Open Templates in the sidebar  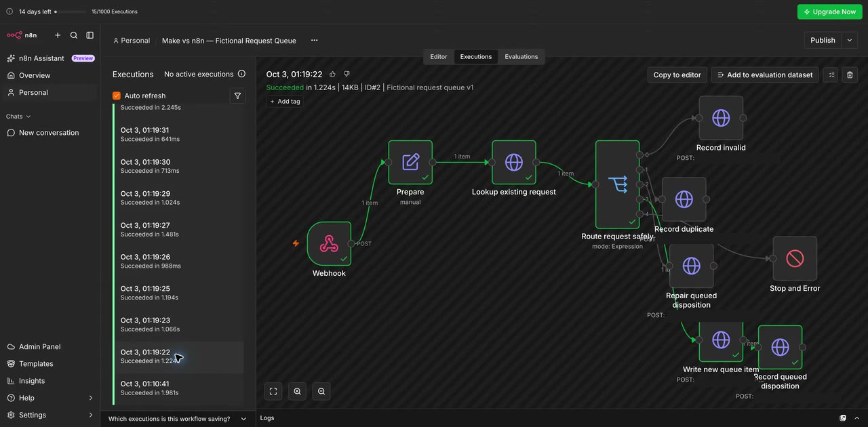[x=50, y=364]
